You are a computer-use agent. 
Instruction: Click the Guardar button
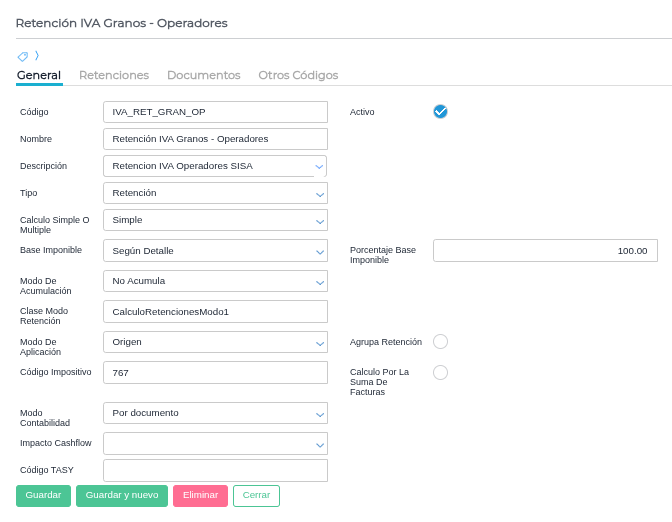coord(43,495)
